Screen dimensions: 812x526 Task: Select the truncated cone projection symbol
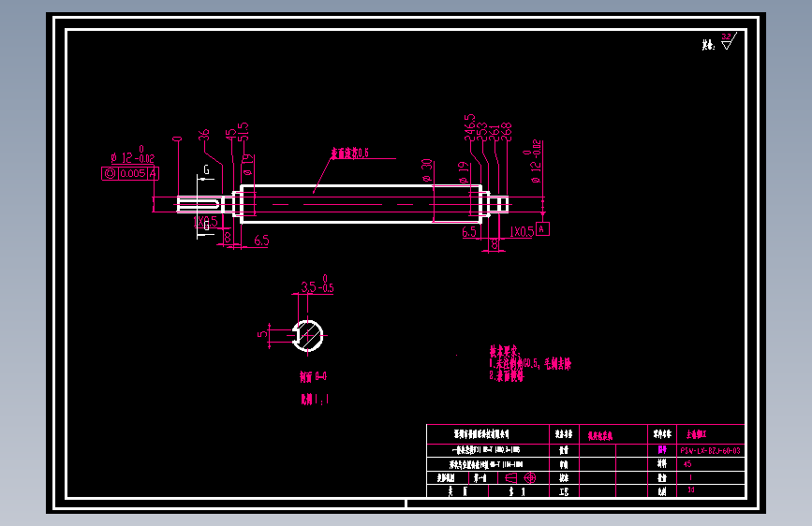coord(510,477)
